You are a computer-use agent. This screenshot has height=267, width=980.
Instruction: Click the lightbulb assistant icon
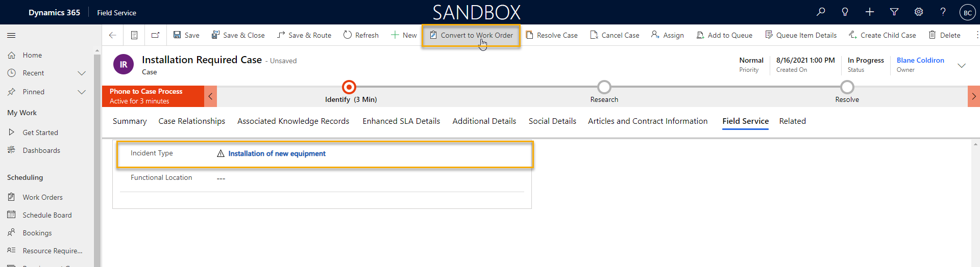point(845,12)
